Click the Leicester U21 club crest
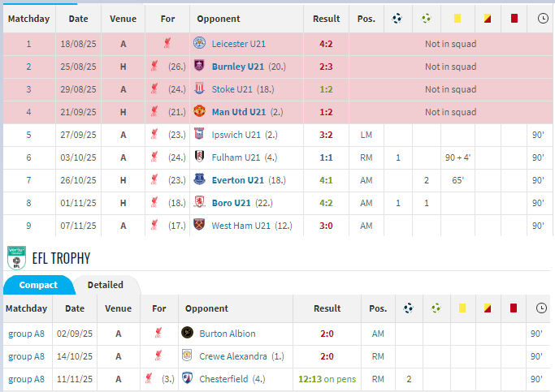 pos(200,44)
